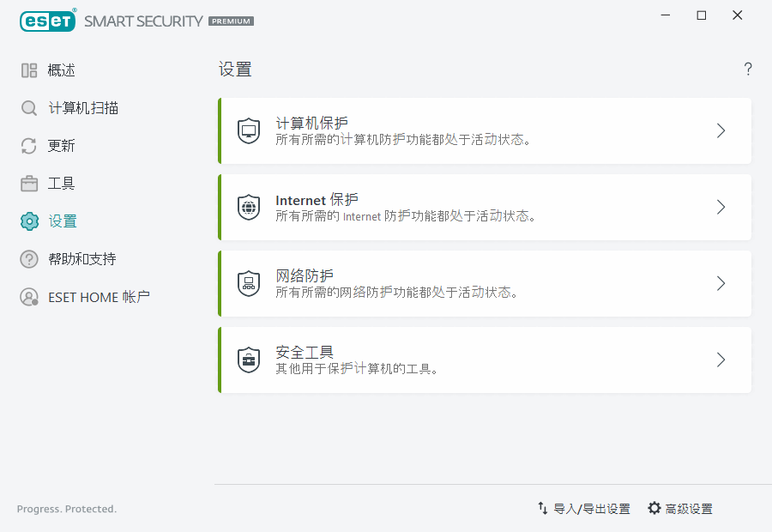Click the ESET HOME 帐户 avatar icon
This screenshot has height=532, width=772.
click(28, 296)
